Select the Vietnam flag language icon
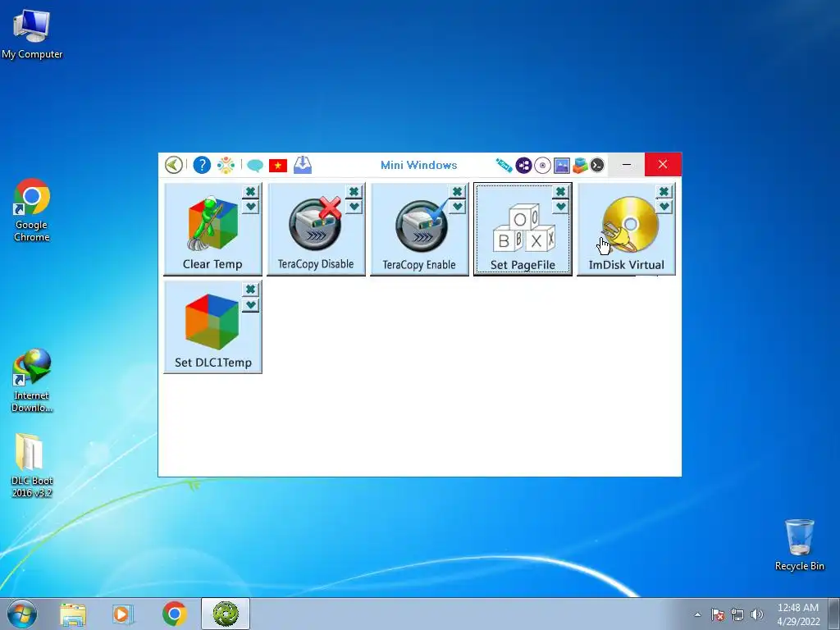This screenshot has height=630, width=840. pyautogui.click(x=278, y=166)
